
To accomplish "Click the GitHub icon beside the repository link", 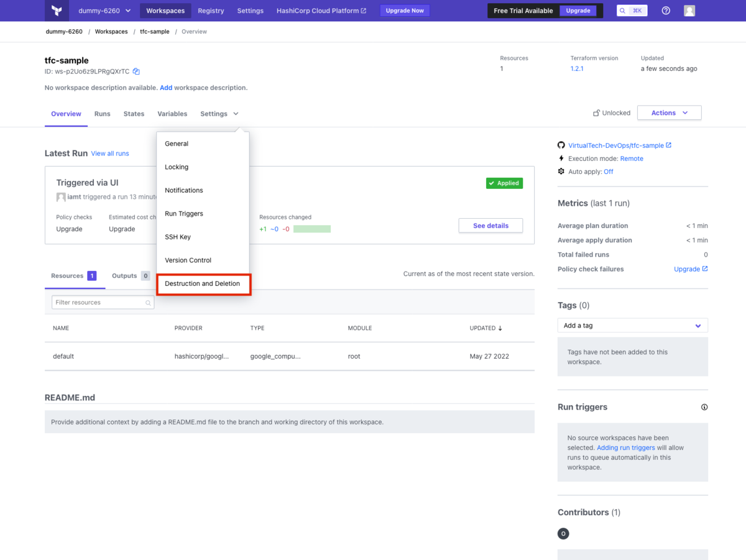I will (561, 145).
